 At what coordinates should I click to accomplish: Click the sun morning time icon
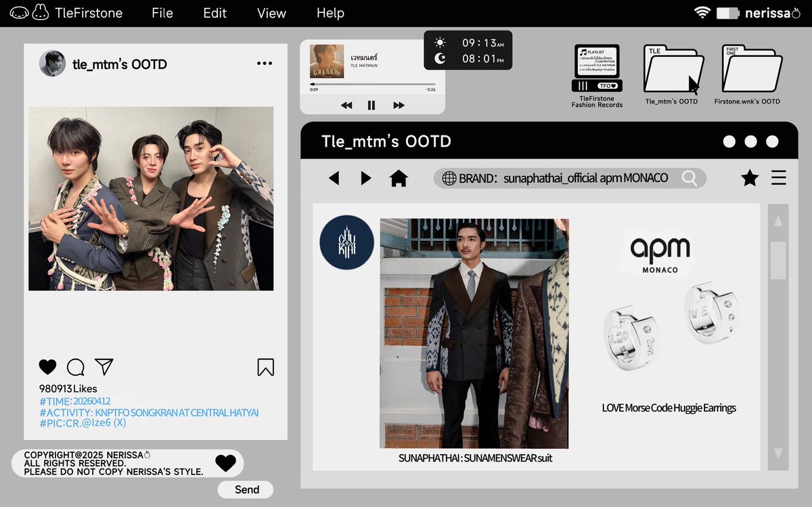point(440,43)
